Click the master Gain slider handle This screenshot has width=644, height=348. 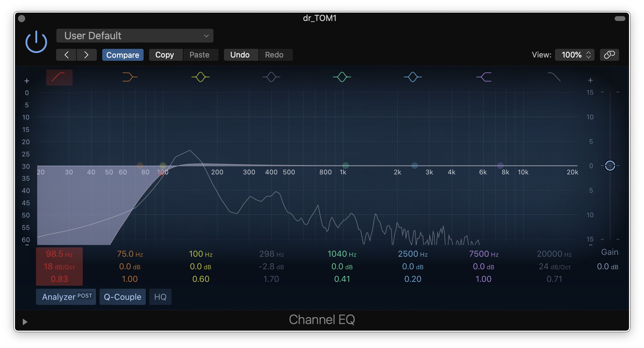click(610, 165)
